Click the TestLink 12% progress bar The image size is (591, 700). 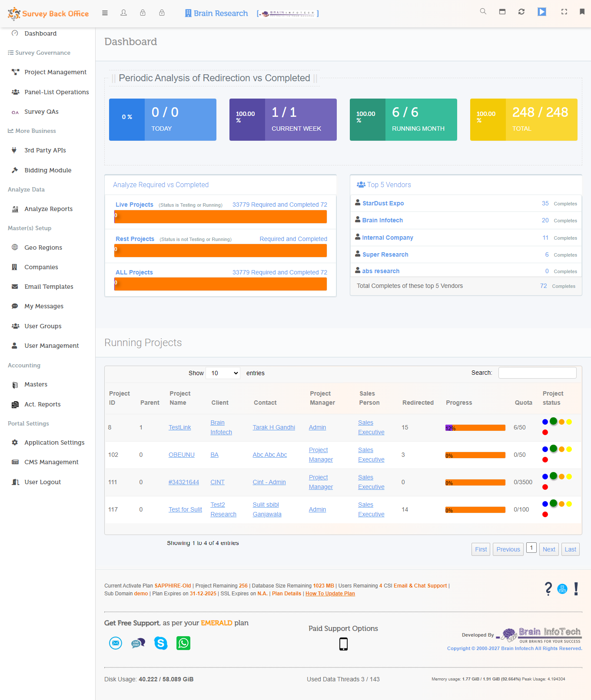(x=475, y=428)
